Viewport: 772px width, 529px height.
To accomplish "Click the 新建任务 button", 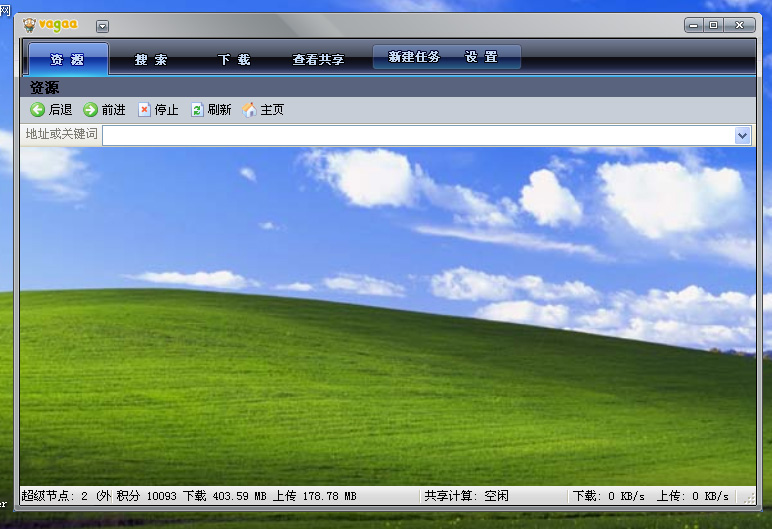I will click(x=414, y=57).
